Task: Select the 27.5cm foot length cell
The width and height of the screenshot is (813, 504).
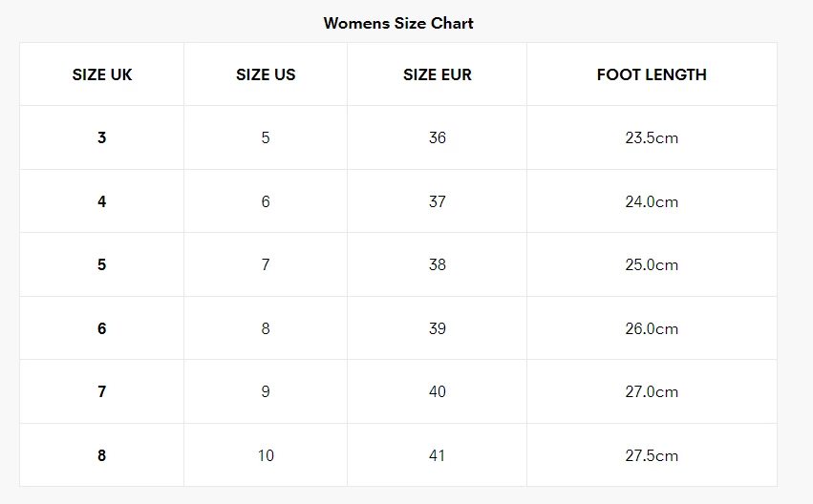Action: coord(652,455)
